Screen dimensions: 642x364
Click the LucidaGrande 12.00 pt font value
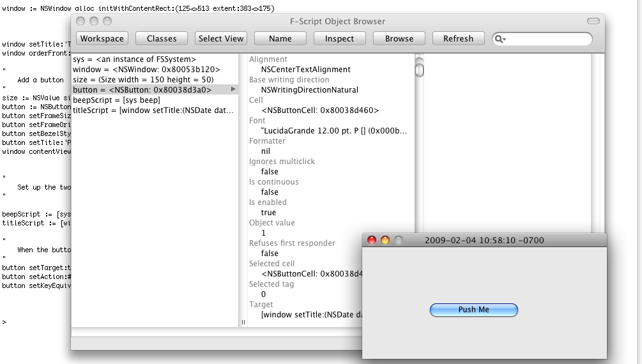(333, 131)
